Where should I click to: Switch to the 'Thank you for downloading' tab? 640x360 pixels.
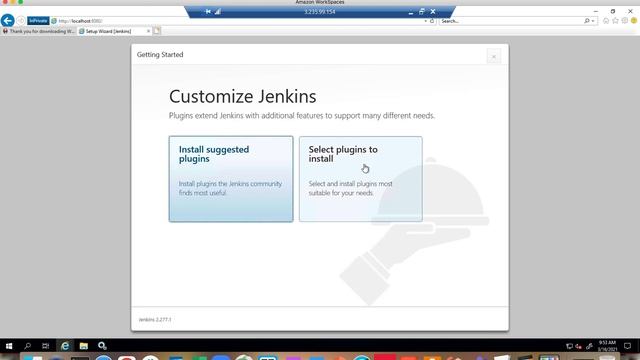tap(39, 31)
